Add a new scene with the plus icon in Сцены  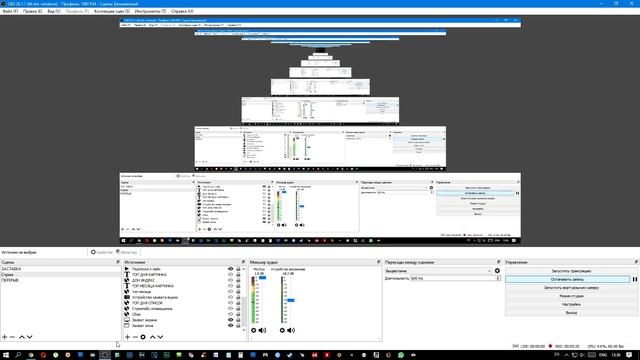[x=4, y=337]
